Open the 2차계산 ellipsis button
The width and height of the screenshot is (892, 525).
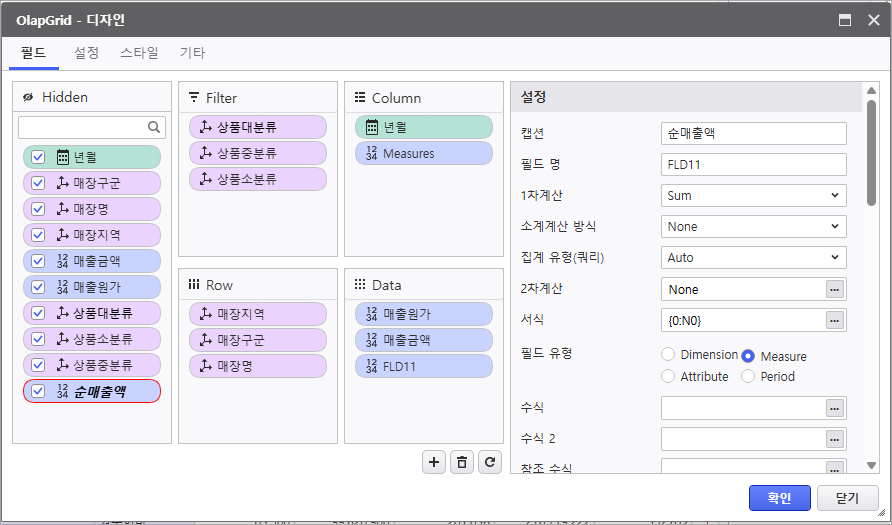click(835, 289)
